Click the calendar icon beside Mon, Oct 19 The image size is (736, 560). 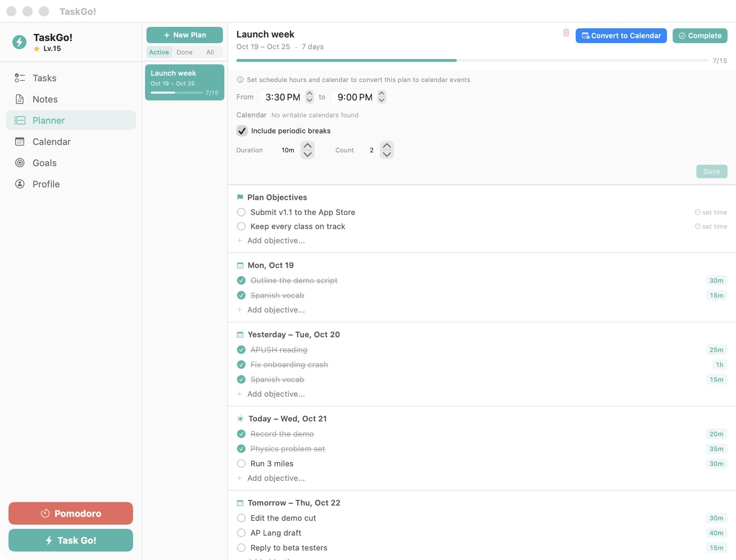click(240, 265)
